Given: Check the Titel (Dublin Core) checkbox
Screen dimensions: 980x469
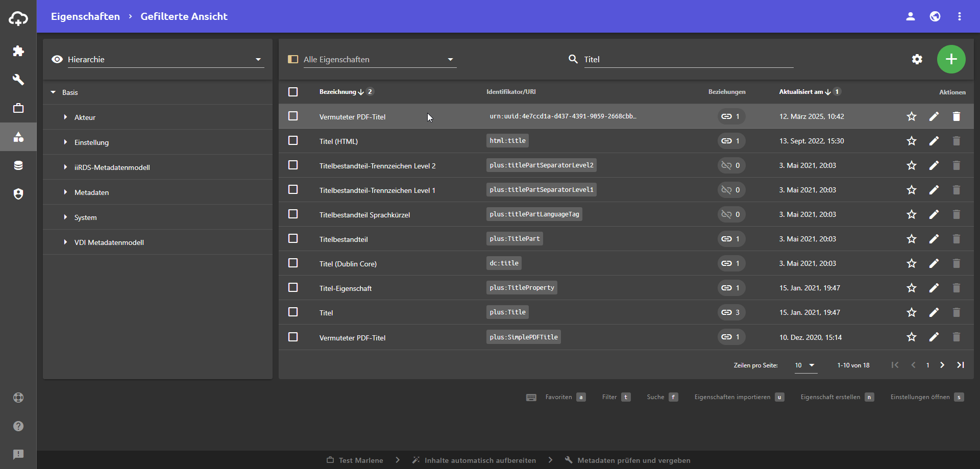Looking at the screenshot, I should (293, 263).
